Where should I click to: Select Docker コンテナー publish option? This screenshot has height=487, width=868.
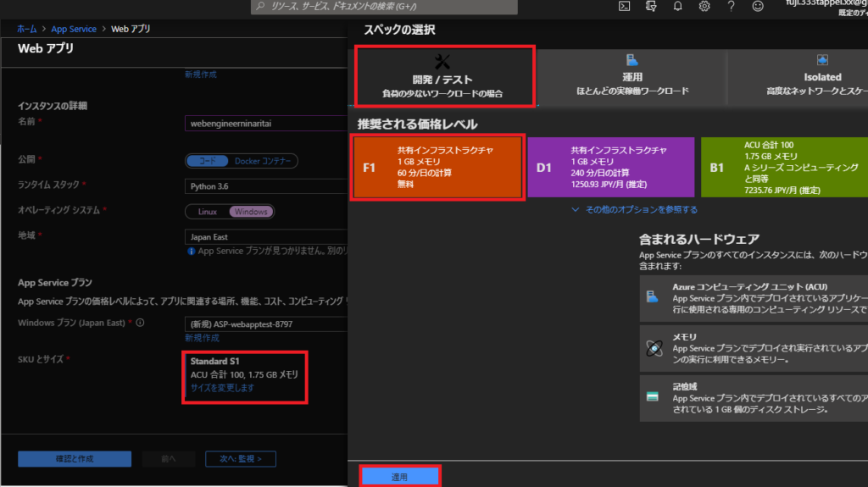tap(263, 161)
